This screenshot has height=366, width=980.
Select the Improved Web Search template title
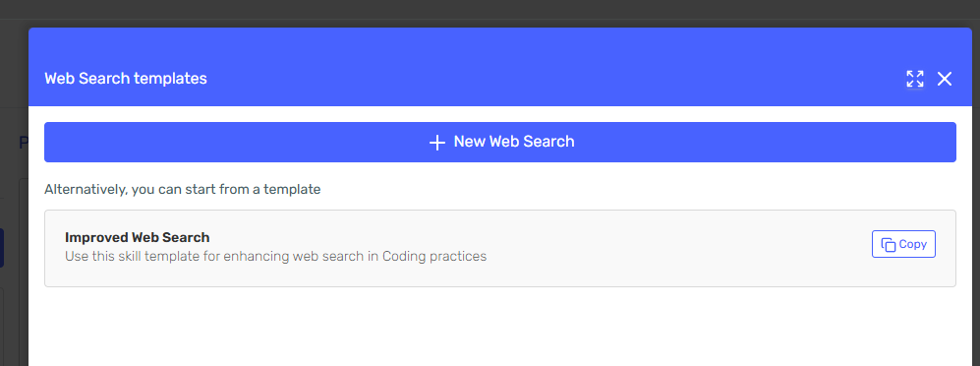pos(137,238)
